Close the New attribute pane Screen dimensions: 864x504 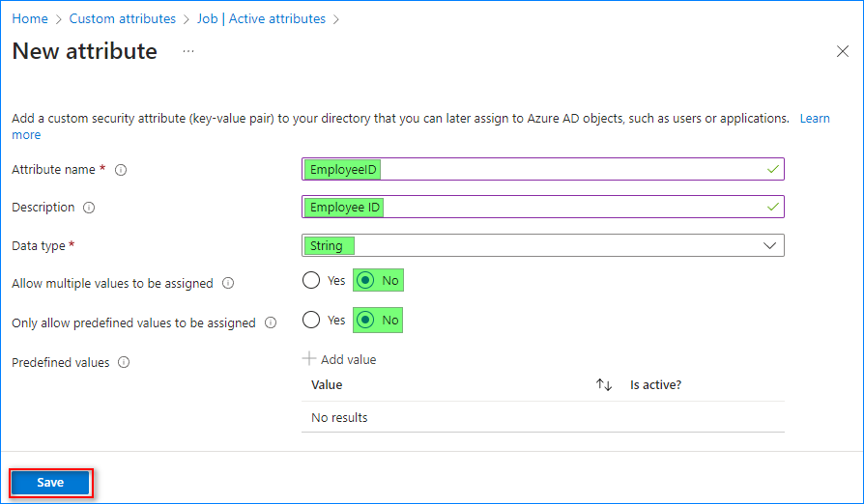pyautogui.click(x=842, y=51)
